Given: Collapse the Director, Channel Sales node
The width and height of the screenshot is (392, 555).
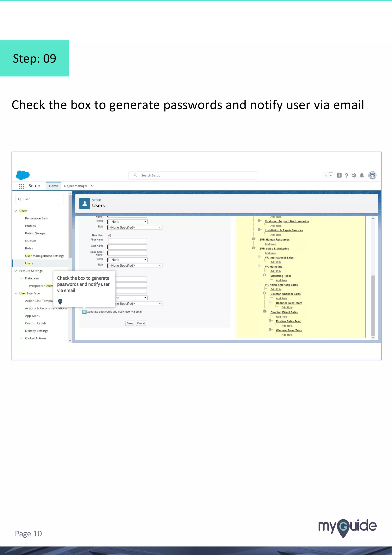Looking at the screenshot, I should pos(265,293).
